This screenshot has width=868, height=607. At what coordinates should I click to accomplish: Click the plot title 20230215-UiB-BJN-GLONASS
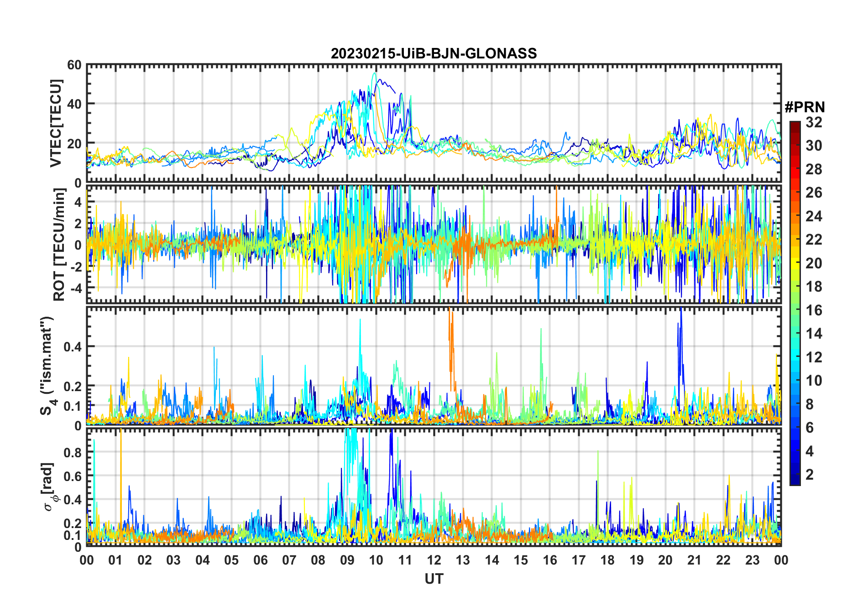click(x=434, y=53)
